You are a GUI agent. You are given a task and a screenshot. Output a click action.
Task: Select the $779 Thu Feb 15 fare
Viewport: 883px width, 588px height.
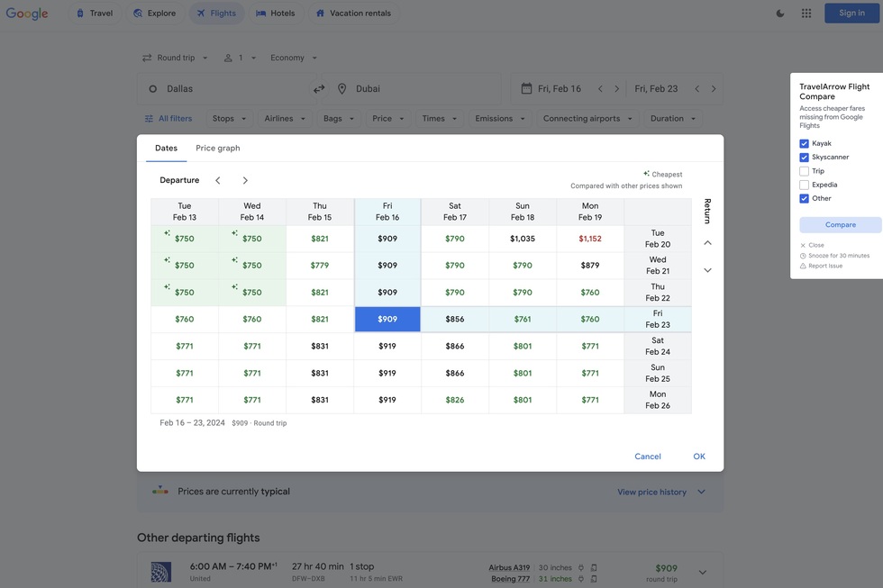[x=320, y=265]
